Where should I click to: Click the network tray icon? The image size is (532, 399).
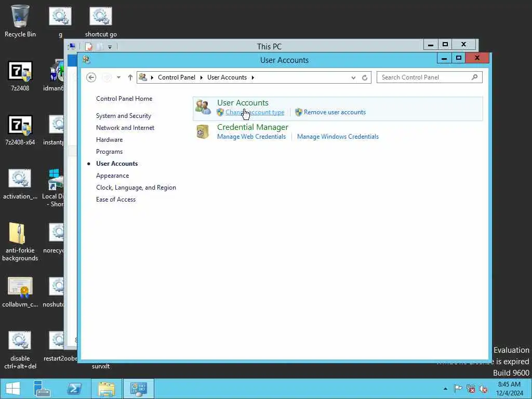click(471, 389)
